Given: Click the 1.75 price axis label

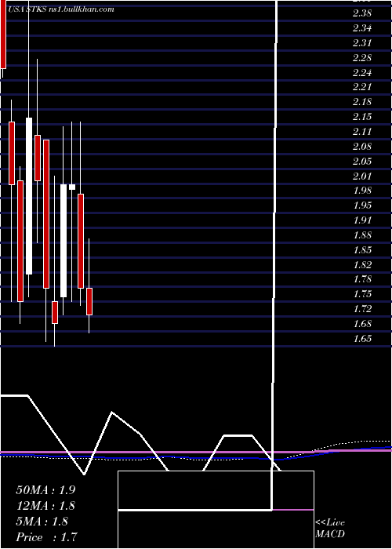Looking at the screenshot, I should tap(362, 294).
